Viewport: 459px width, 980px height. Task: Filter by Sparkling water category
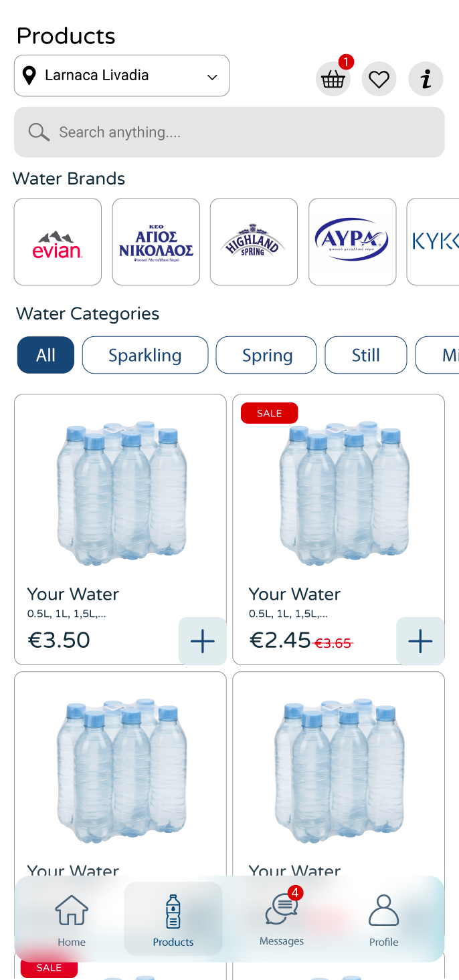tap(145, 355)
